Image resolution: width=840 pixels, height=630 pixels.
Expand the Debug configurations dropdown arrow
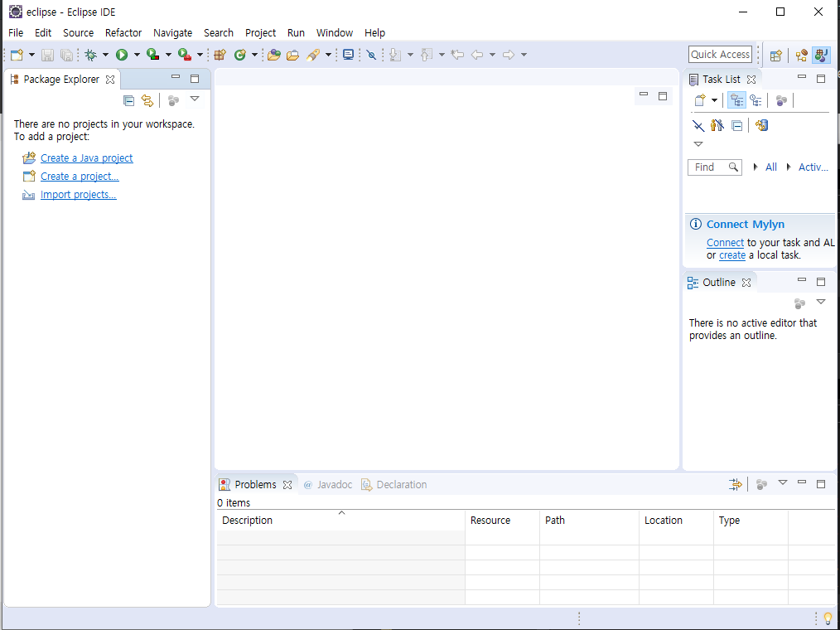105,55
